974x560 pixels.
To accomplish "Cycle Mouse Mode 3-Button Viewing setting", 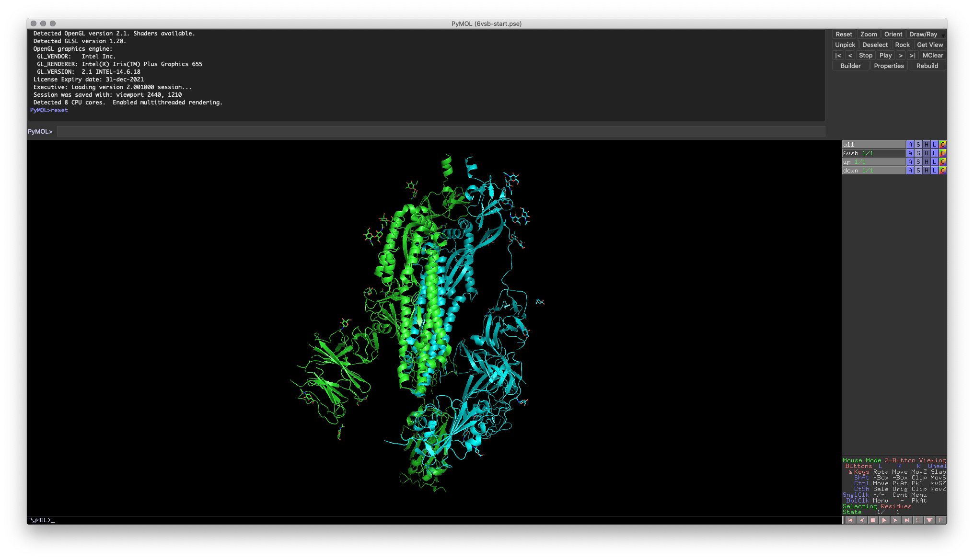I will [894, 460].
